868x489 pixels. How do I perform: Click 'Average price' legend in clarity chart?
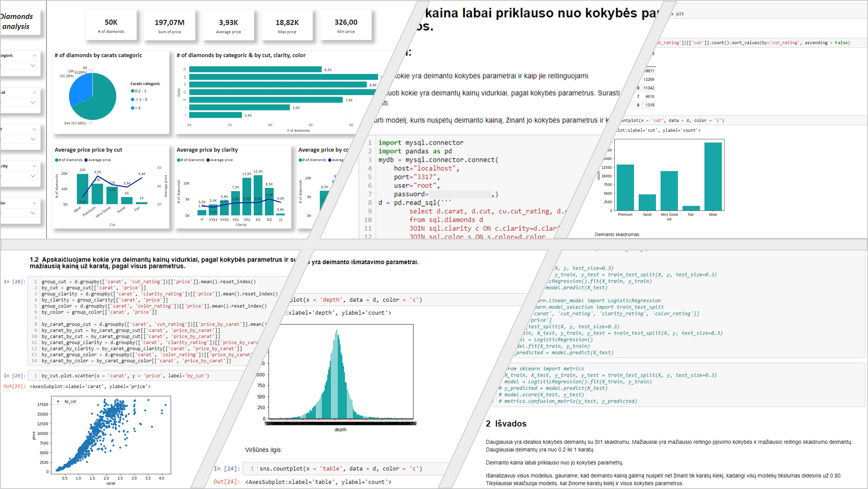220,160
